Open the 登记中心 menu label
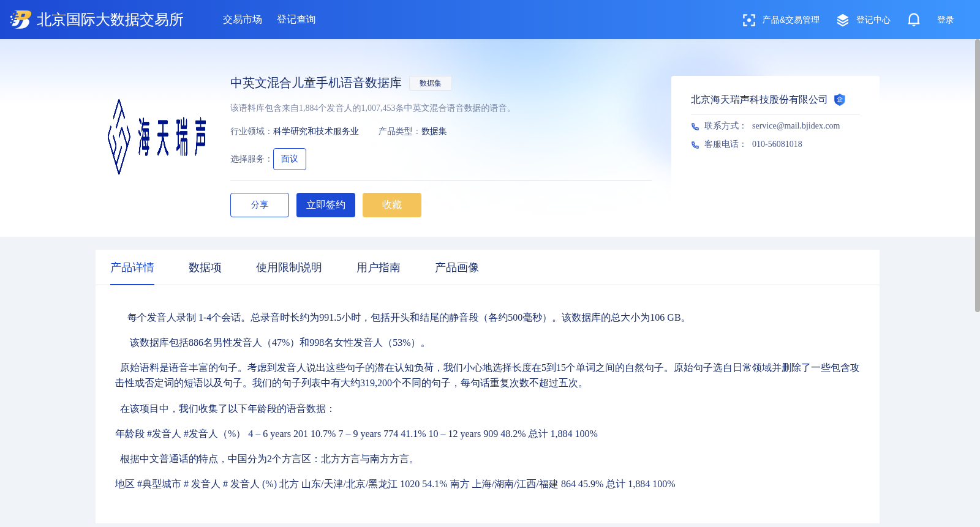The height and width of the screenshot is (527, 980). pyautogui.click(x=873, y=20)
